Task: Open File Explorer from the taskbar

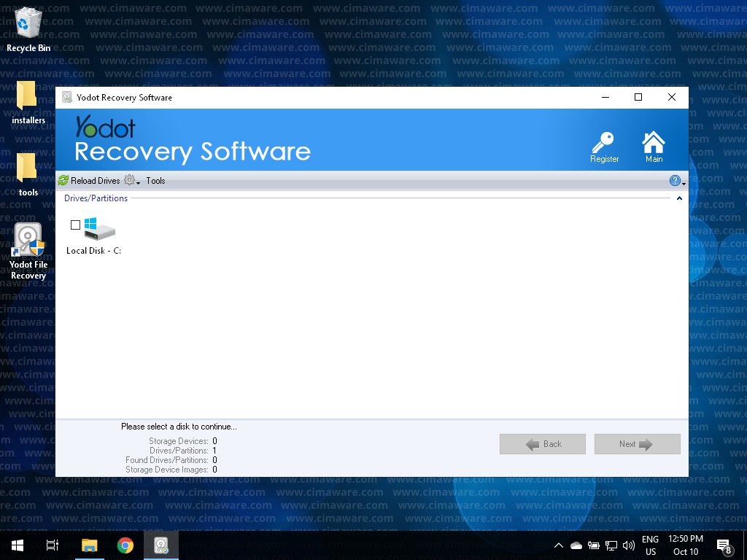Action: tap(89, 545)
